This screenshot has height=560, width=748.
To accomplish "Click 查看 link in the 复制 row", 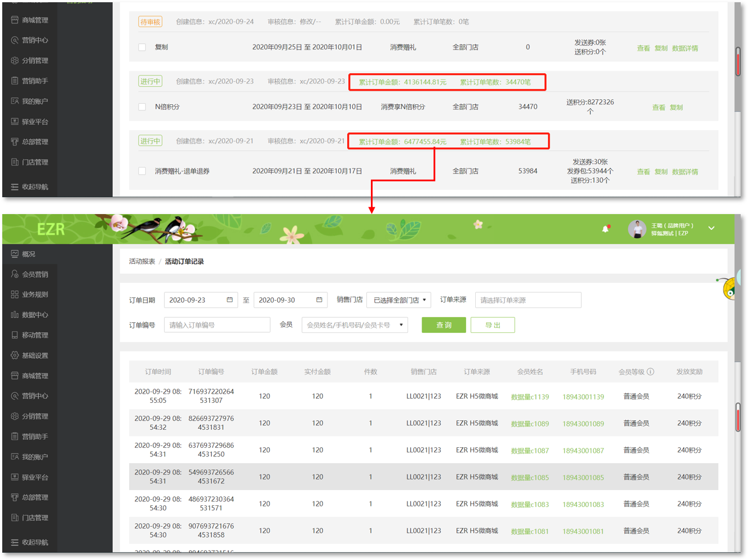I will click(x=643, y=48).
